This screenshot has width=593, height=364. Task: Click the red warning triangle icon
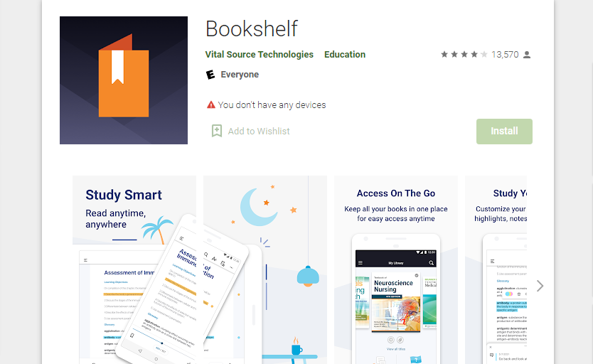pyautogui.click(x=211, y=105)
